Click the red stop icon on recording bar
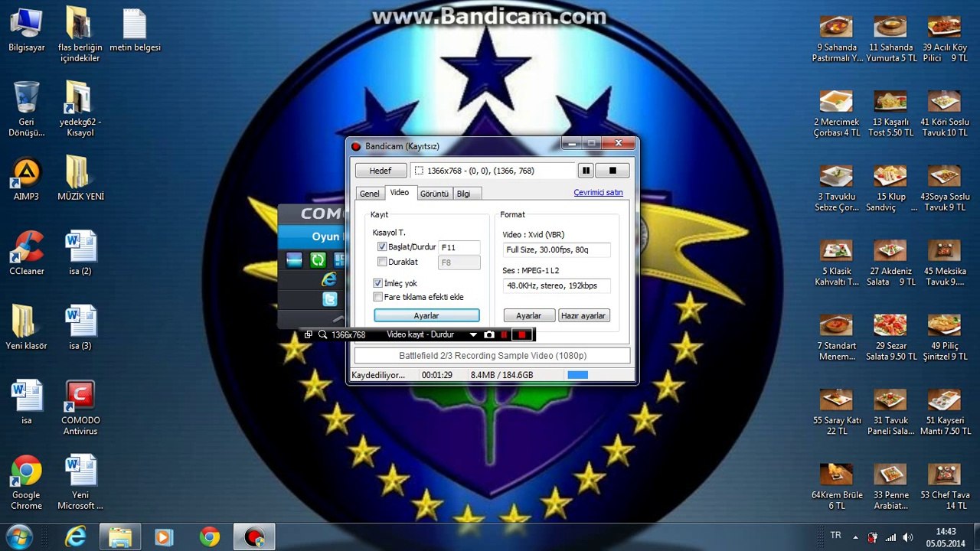 [x=522, y=334]
